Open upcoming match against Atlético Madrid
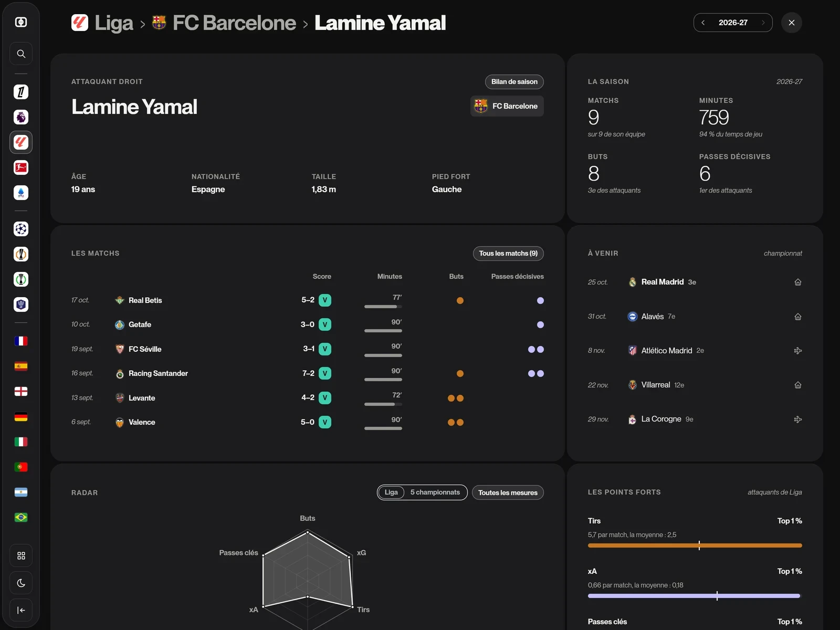This screenshot has height=630, width=840. [x=695, y=351]
